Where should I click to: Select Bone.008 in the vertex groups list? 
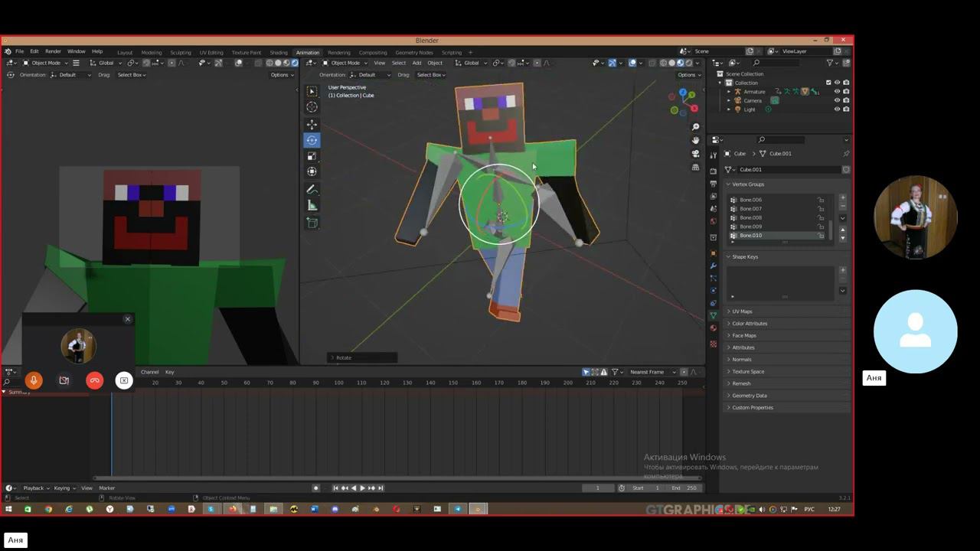(x=750, y=217)
